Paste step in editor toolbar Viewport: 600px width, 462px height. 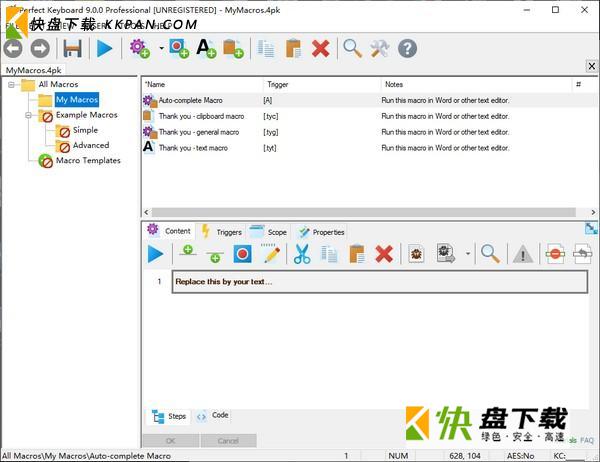coord(357,254)
